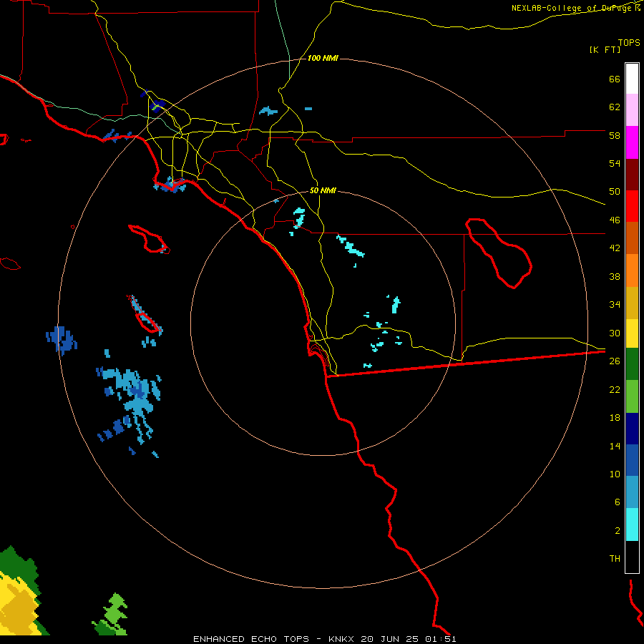Click the 2 legend value
The height and width of the screenshot is (644, 644).
(x=618, y=531)
